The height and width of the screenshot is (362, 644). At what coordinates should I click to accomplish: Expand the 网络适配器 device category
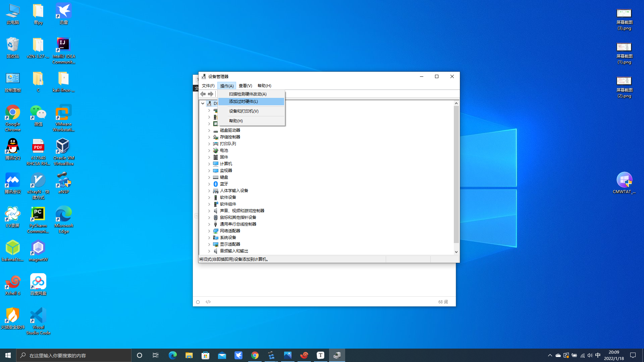pos(209,231)
